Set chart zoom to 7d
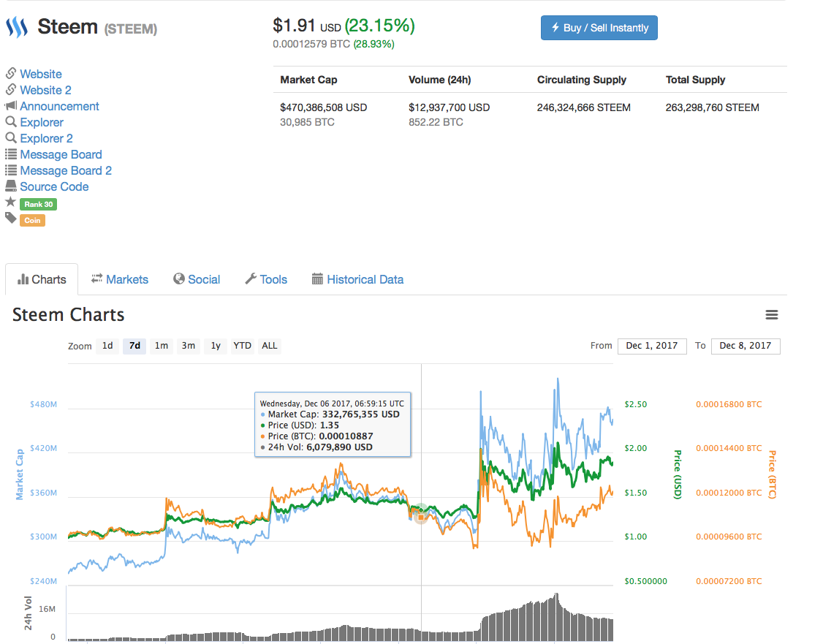 (135, 346)
